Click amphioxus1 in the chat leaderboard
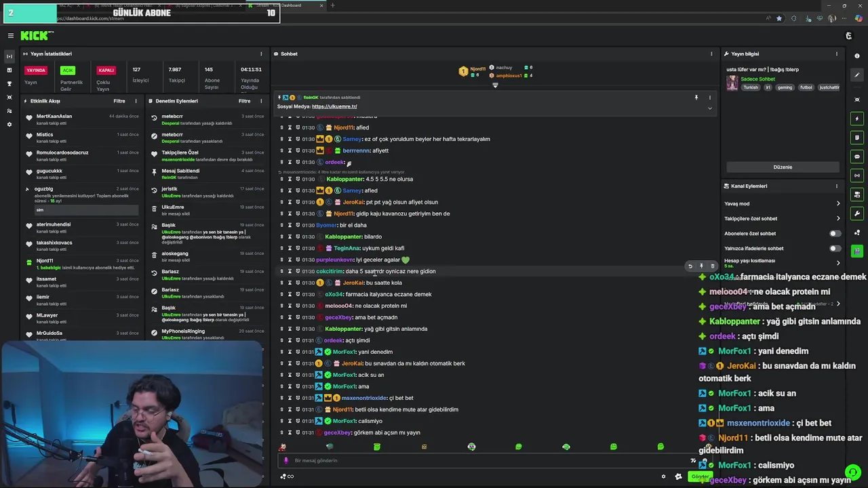Image resolution: width=868 pixels, height=488 pixels. (509, 76)
